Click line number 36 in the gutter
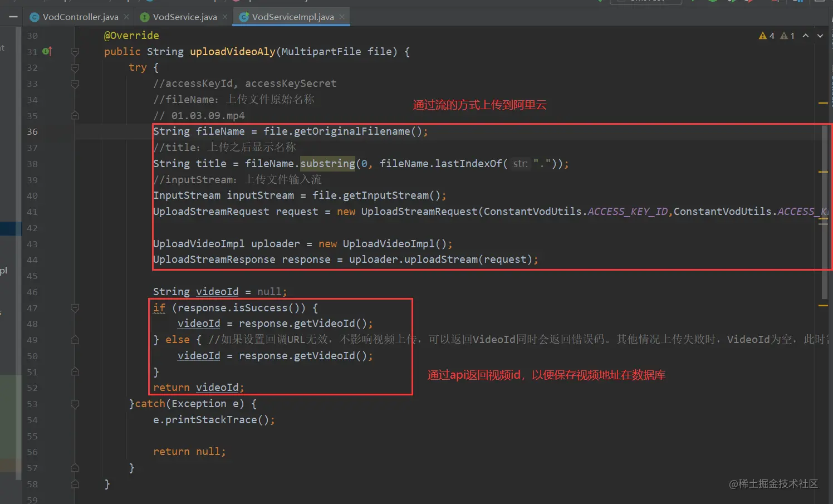The height and width of the screenshot is (504, 833). [x=32, y=132]
